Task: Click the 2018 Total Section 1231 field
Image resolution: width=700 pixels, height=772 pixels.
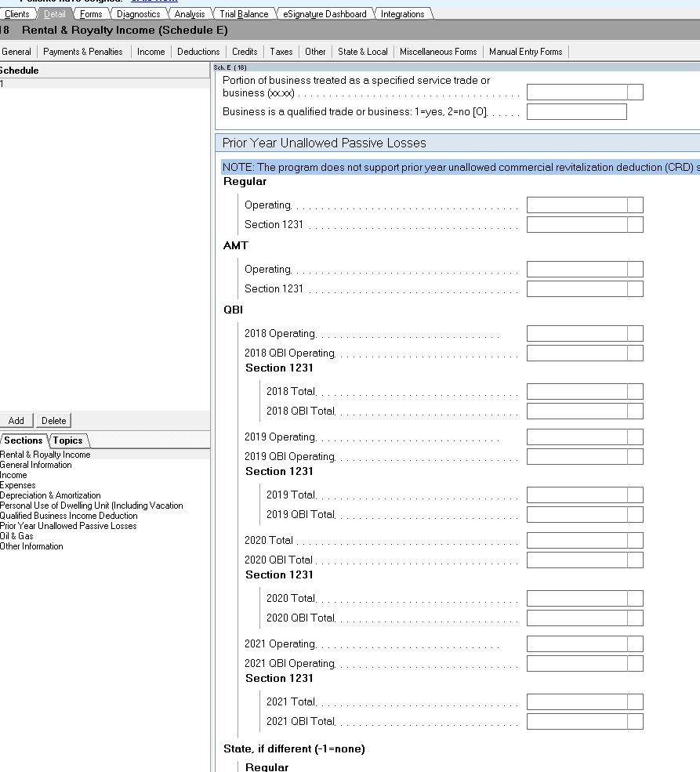Action: tap(577, 391)
